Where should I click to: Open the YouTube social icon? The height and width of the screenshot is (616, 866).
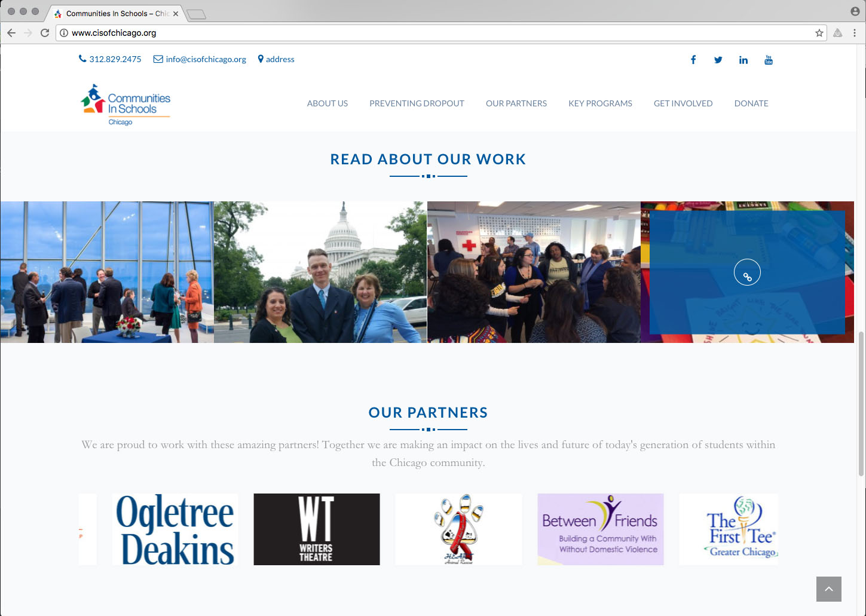tap(769, 60)
